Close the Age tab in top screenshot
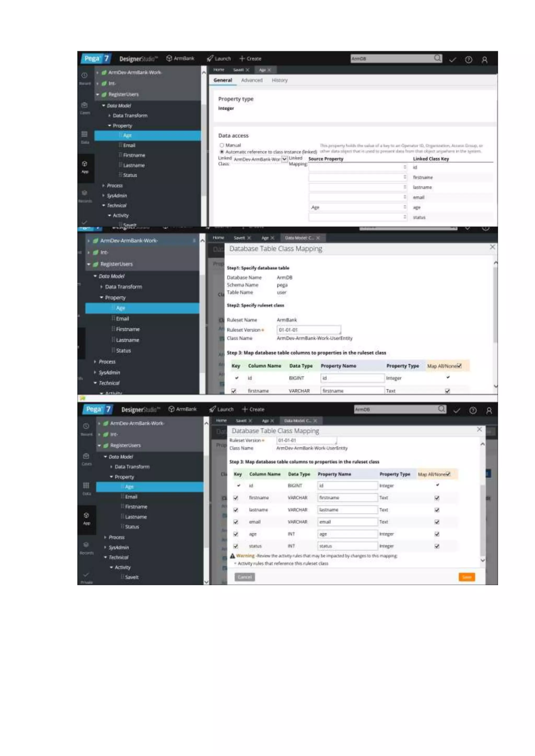Screen dimensions: 535x756 269,70
